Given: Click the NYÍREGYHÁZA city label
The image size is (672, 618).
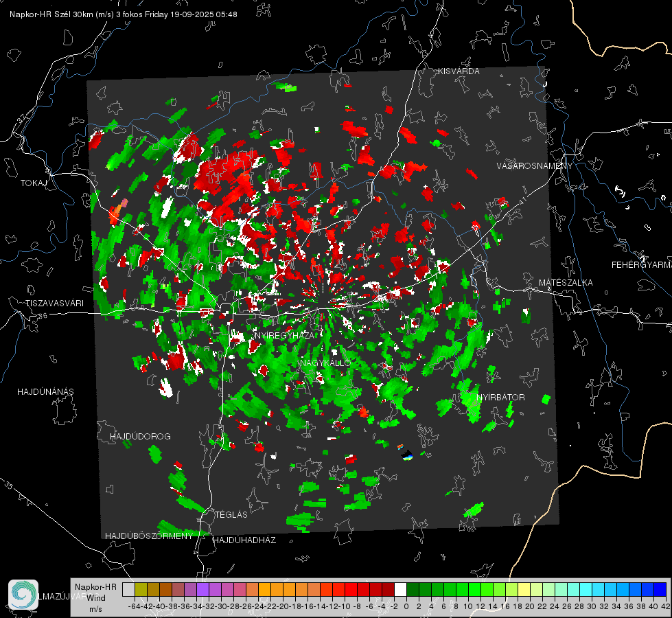Looking at the screenshot, I should click(284, 335).
